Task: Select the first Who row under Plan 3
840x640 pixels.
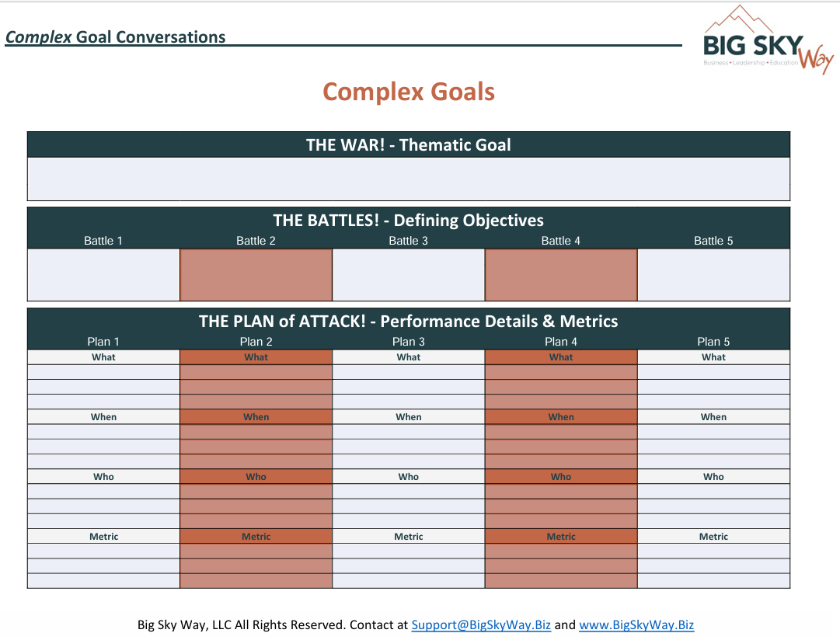Action: (x=409, y=492)
